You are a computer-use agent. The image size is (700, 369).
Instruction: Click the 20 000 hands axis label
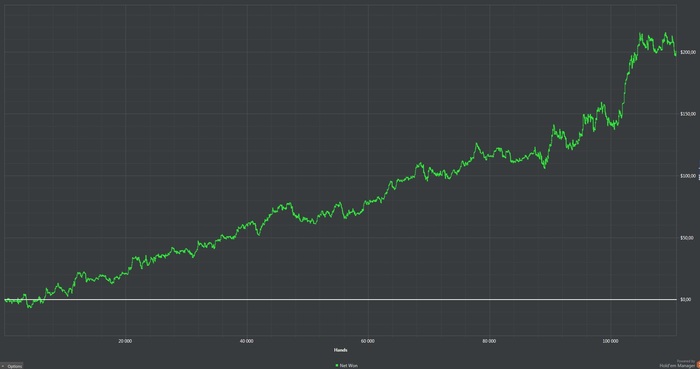click(x=125, y=341)
